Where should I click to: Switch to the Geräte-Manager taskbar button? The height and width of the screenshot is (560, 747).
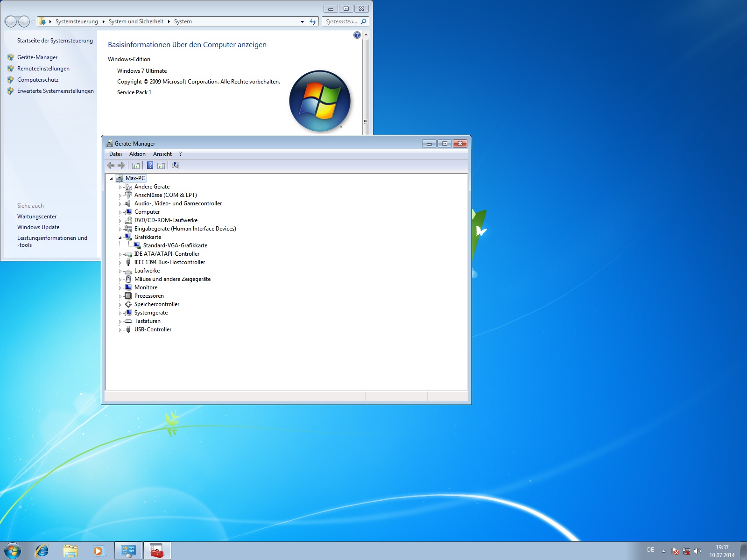pyautogui.click(x=157, y=551)
